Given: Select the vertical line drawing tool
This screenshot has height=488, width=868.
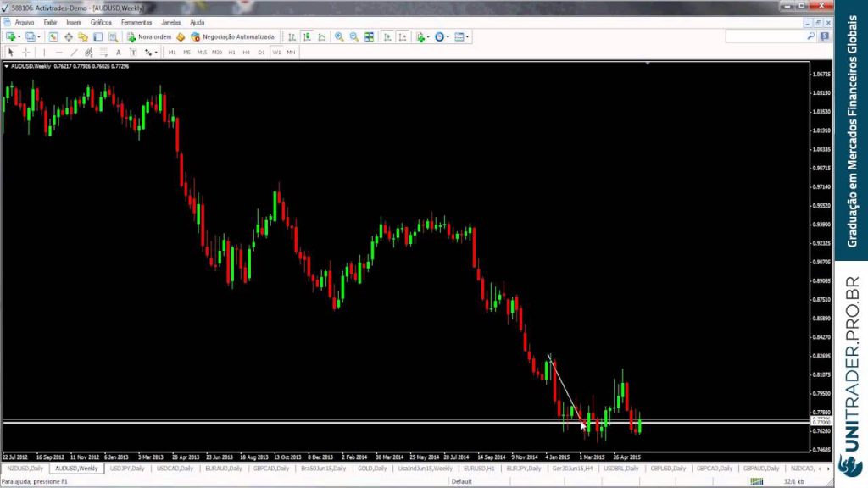Looking at the screenshot, I should (44, 52).
